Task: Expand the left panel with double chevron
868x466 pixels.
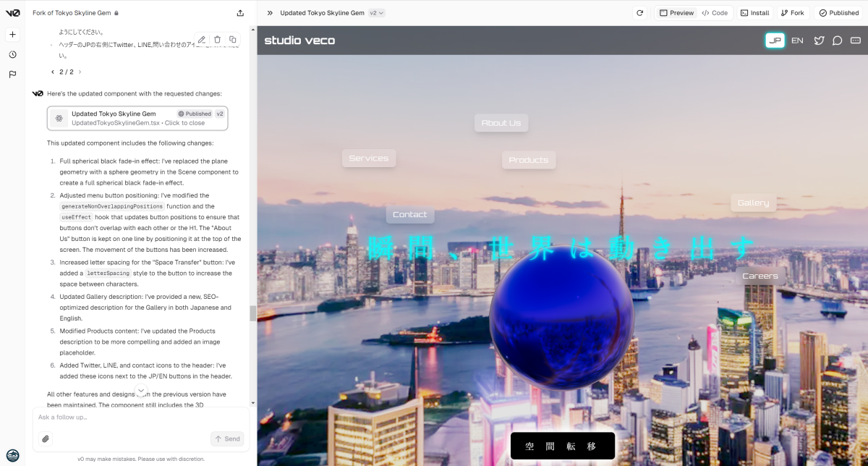Action: [270, 13]
